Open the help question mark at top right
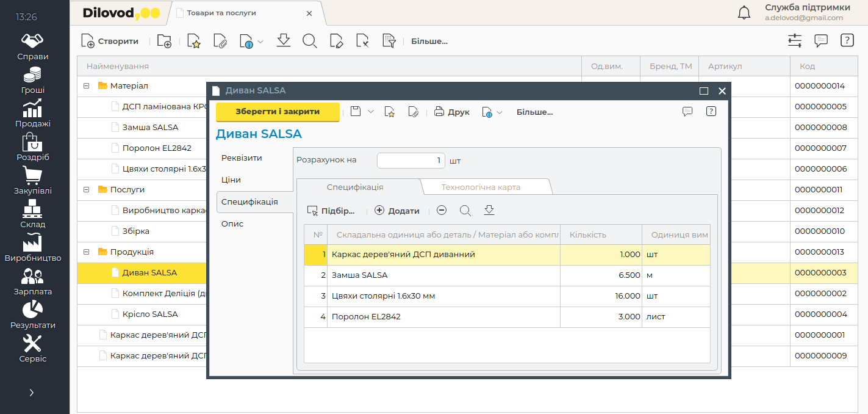 pos(847,41)
